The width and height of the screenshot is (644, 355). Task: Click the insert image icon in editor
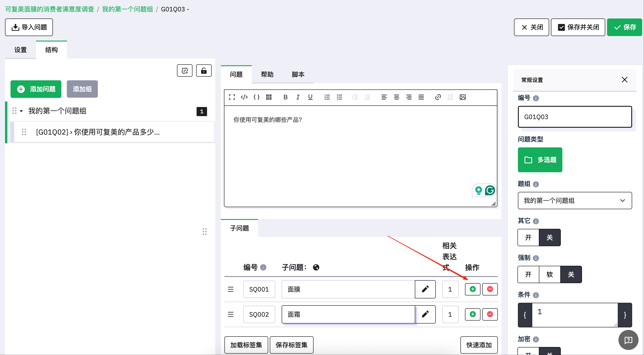[x=462, y=97]
